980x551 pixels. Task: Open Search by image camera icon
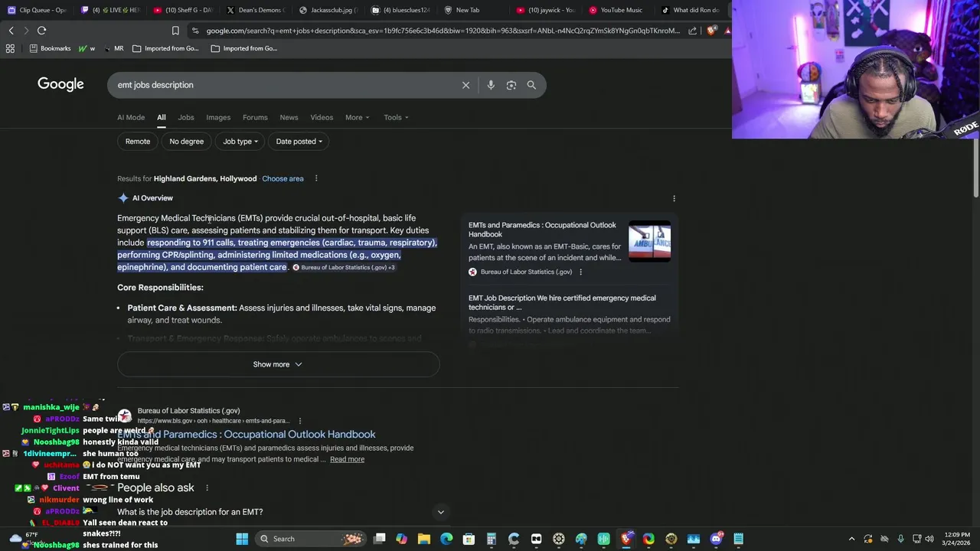pos(511,85)
